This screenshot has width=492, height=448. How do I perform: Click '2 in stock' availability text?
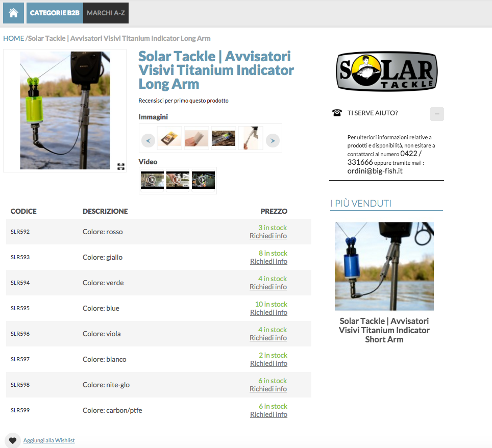(273, 355)
